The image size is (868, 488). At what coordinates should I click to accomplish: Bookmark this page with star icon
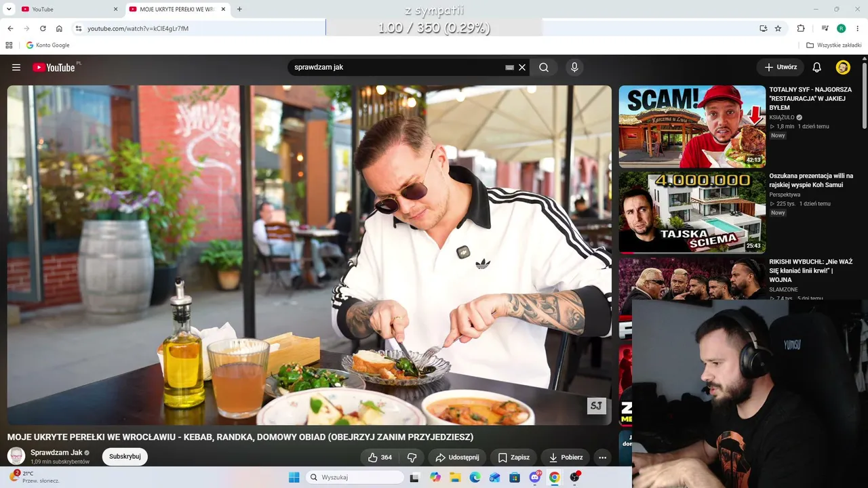(x=778, y=28)
